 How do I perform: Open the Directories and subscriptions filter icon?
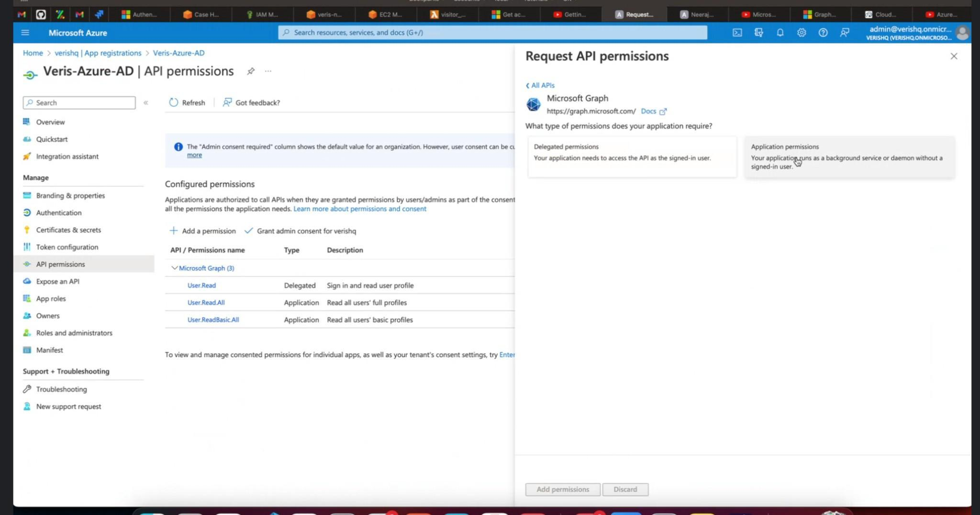pyautogui.click(x=758, y=33)
